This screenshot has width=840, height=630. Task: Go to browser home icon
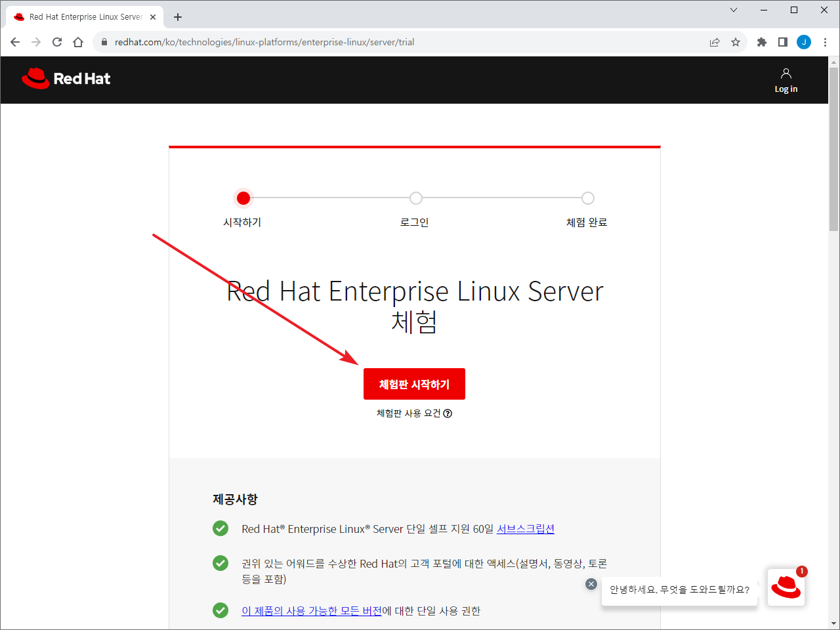78,42
